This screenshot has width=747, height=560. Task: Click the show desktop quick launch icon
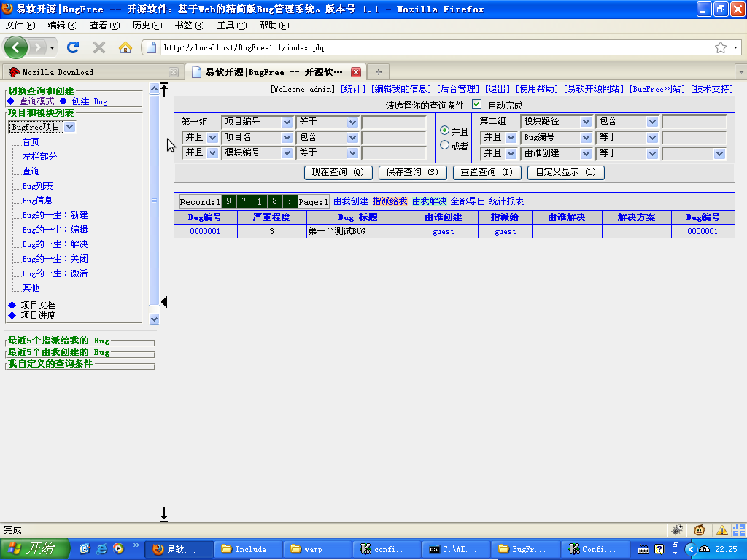85,548
